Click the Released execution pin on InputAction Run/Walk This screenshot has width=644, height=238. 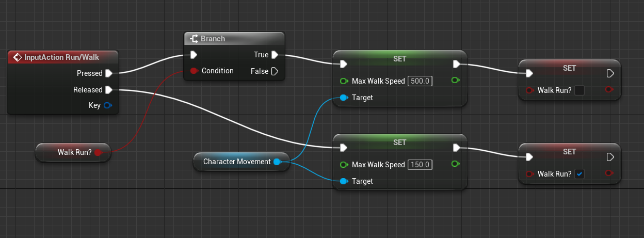(109, 90)
